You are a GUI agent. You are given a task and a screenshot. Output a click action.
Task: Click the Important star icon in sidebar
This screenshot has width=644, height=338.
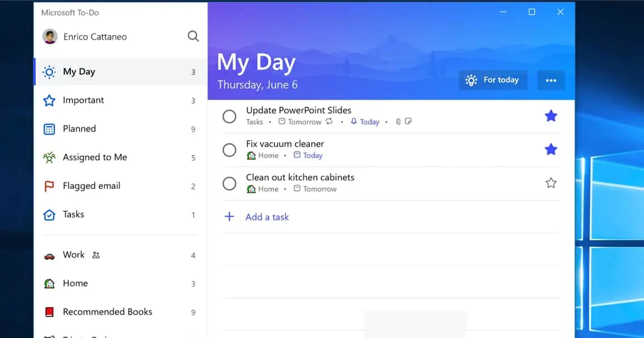coord(49,100)
